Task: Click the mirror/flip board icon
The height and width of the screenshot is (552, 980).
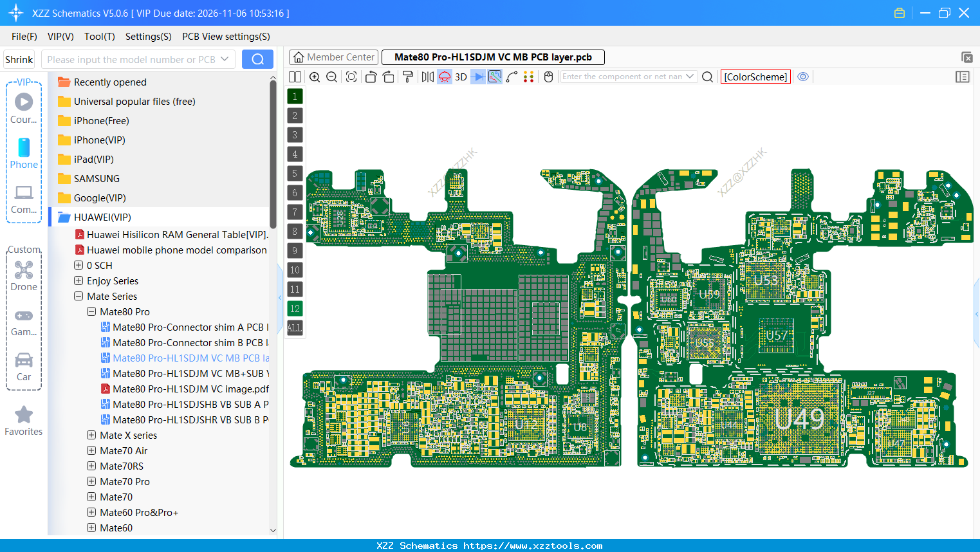Action: tap(427, 77)
